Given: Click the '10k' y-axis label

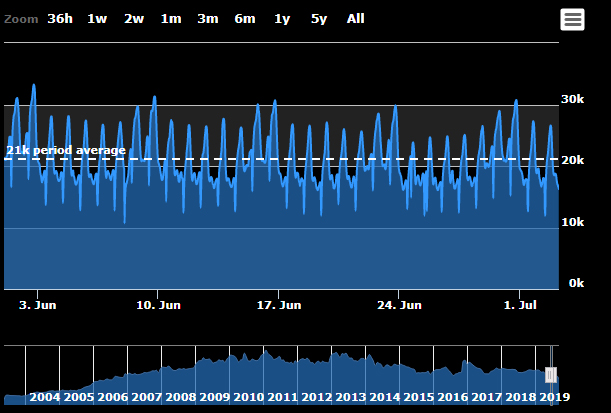Looking at the screenshot, I should point(572,222).
